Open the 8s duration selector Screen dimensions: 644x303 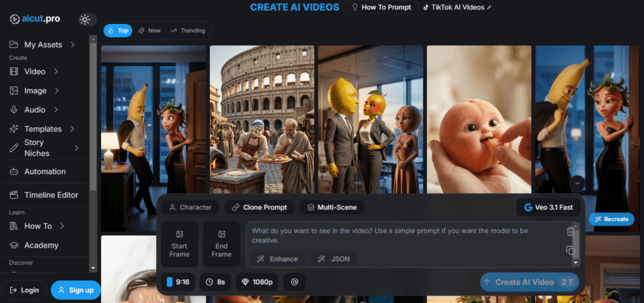pos(215,282)
